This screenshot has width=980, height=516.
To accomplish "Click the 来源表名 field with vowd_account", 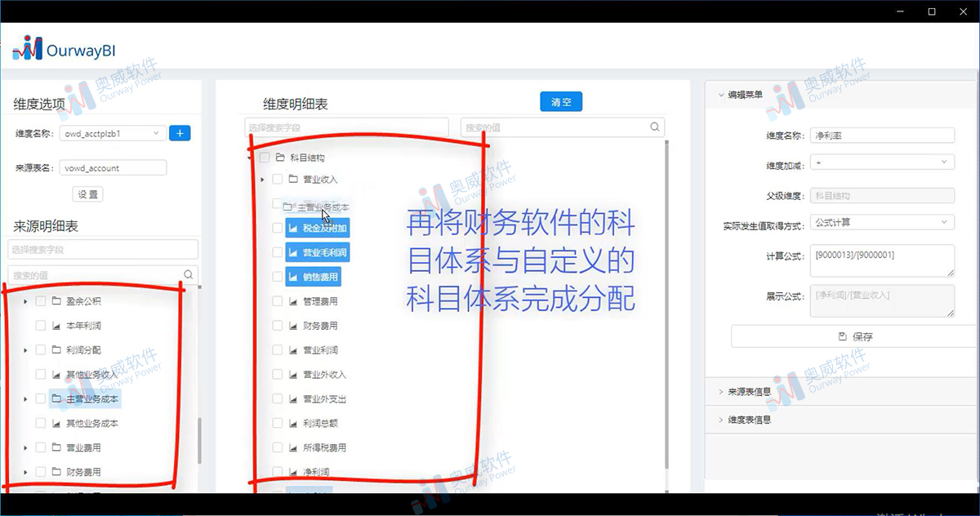I will click(x=111, y=168).
